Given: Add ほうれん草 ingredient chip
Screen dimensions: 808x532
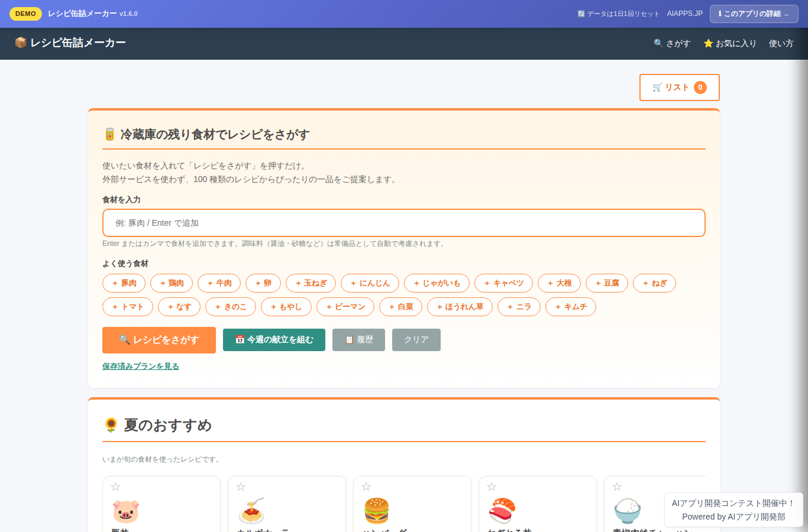Looking at the screenshot, I should click(460, 307).
